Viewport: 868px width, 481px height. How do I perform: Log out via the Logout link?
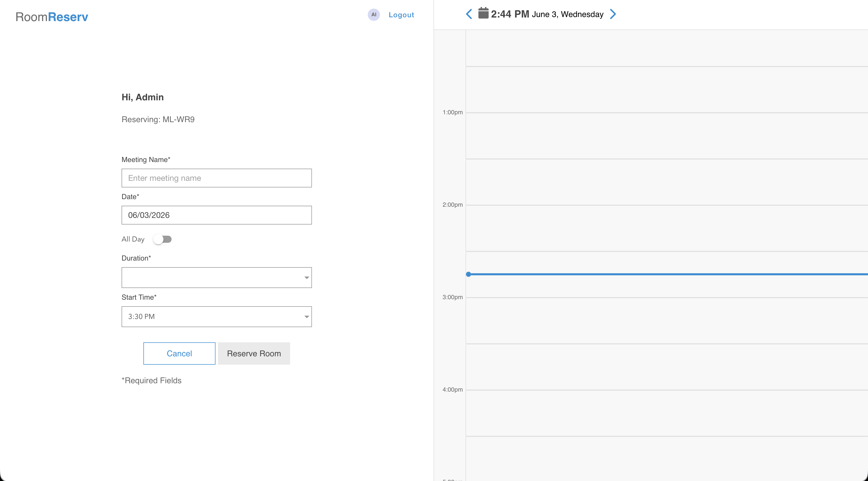(401, 15)
